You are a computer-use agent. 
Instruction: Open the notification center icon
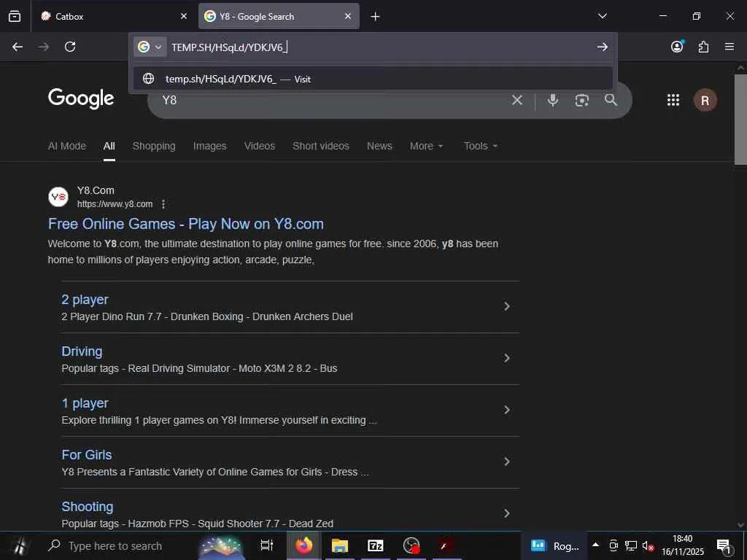click(724, 545)
